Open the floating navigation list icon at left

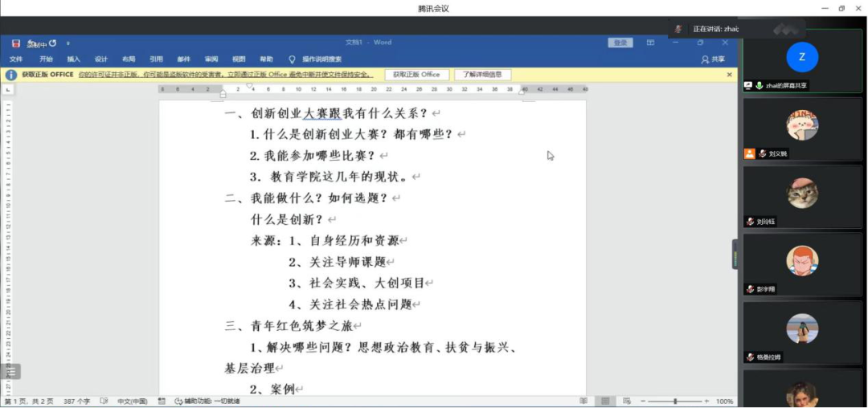(x=11, y=372)
